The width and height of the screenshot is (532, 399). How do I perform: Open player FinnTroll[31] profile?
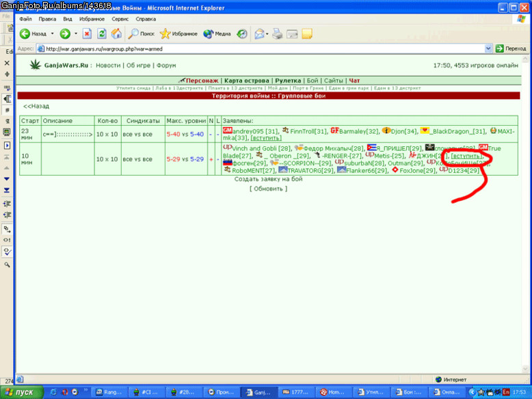[308, 131]
